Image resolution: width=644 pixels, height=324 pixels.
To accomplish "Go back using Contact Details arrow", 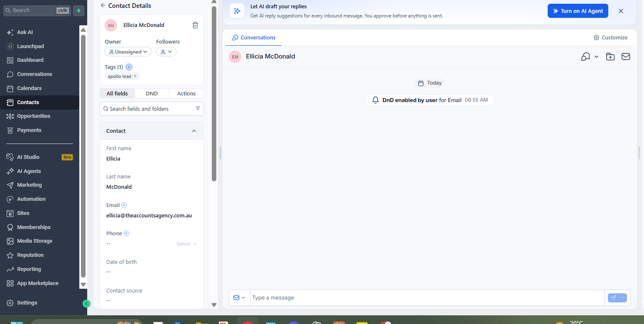I will 103,6.
